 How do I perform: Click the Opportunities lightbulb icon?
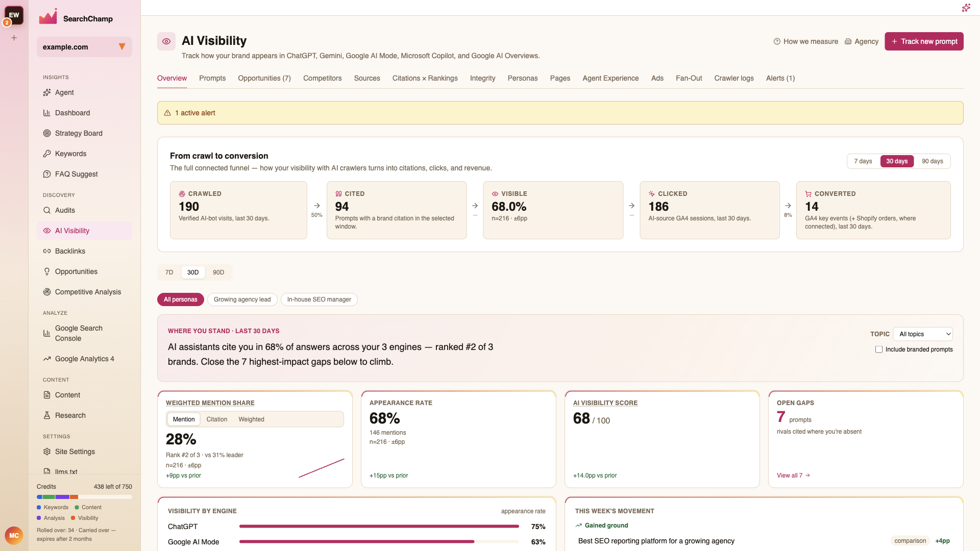click(47, 271)
